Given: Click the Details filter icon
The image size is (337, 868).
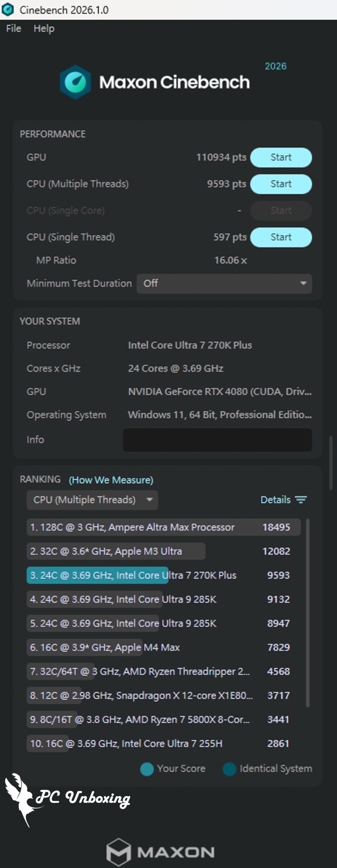Looking at the screenshot, I should pyautogui.click(x=301, y=499).
